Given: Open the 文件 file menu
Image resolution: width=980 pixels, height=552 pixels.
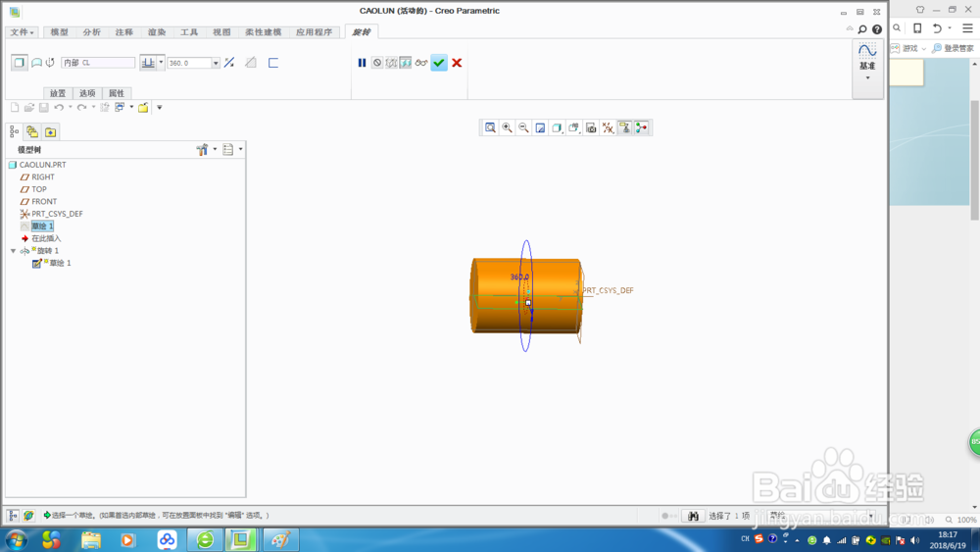Looking at the screenshot, I should tap(22, 32).
